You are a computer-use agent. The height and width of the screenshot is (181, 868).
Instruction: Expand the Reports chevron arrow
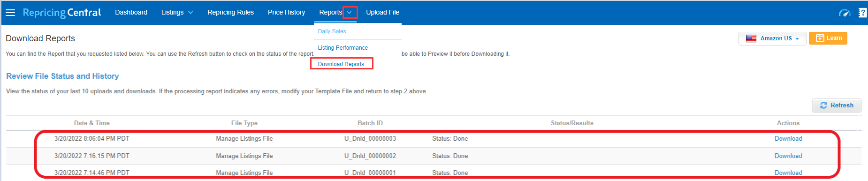coord(350,13)
